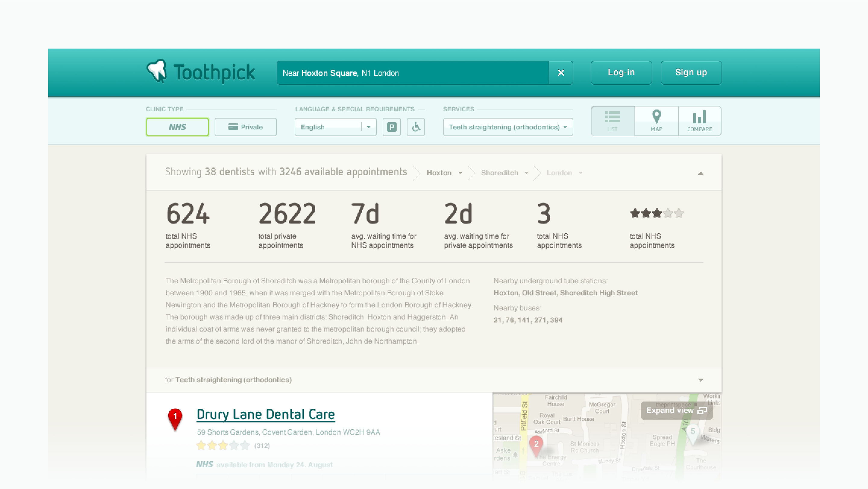Toggle the parking requirement icon

(x=392, y=127)
